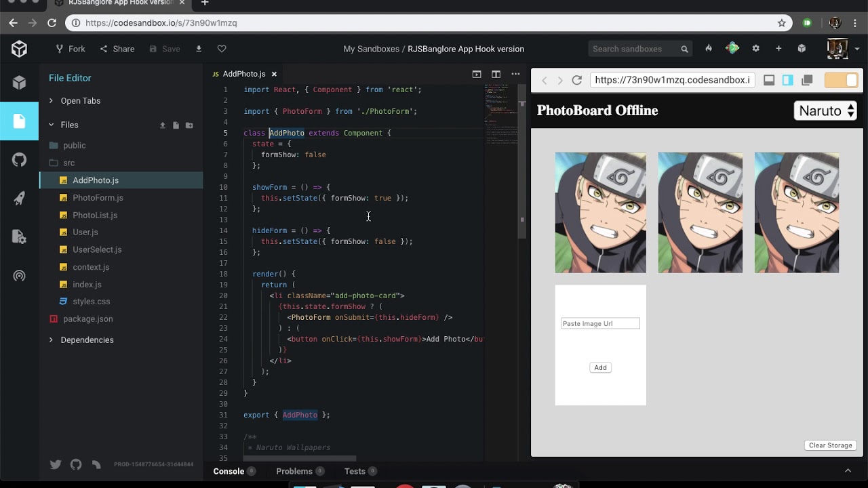Go back in the preview browser
Viewport: 868px width, 488px height.
544,80
